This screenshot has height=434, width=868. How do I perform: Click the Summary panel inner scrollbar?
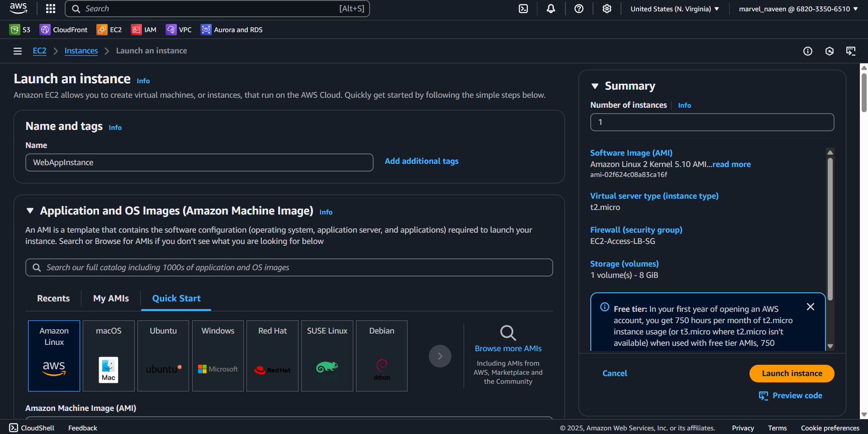tap(830, 229)
